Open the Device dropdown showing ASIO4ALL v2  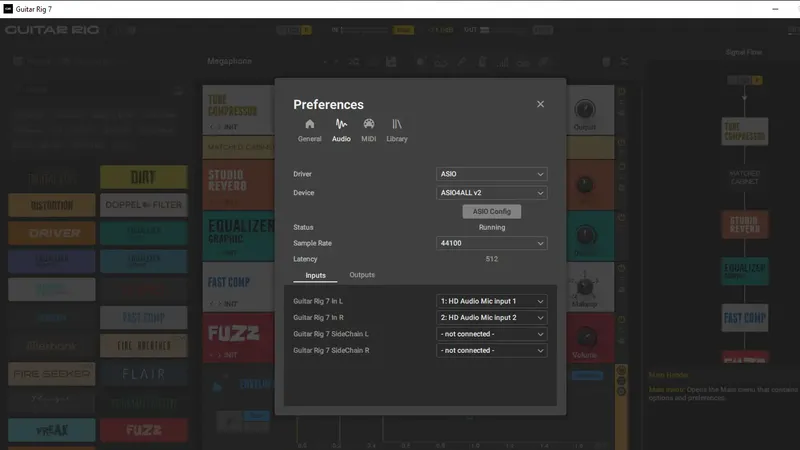pos(491,193)
